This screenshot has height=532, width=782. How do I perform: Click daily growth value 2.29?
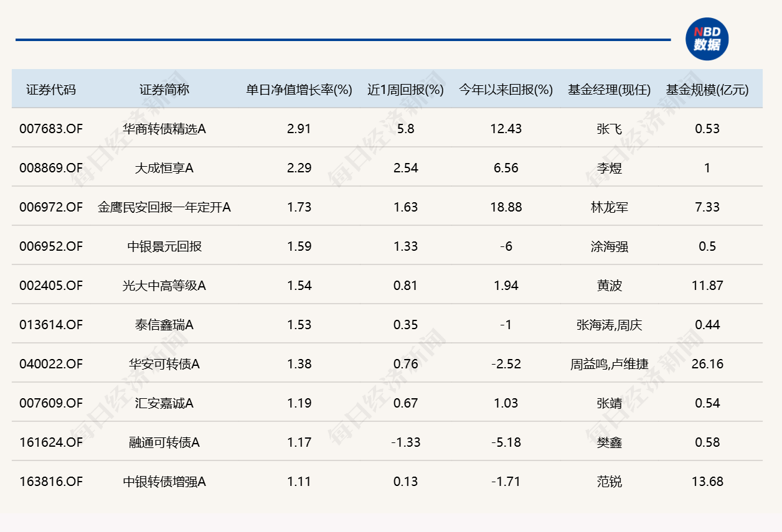click(299, 168)
